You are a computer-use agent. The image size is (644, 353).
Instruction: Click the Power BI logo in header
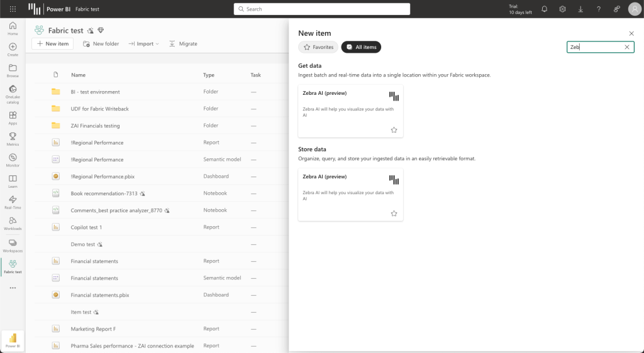coord(35,9)
